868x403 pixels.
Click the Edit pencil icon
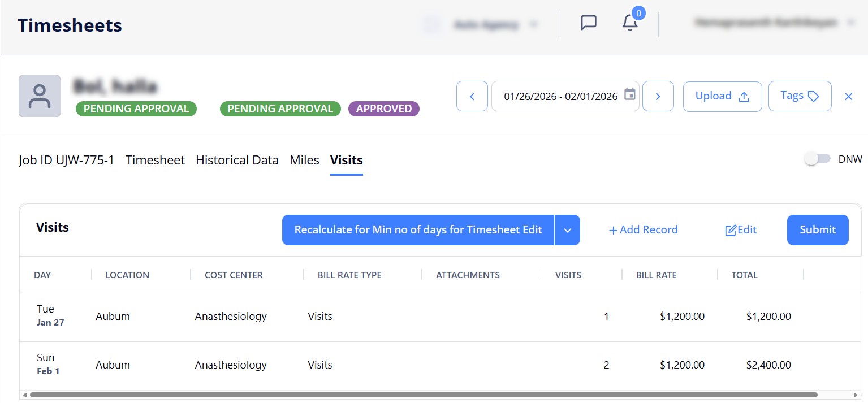tap(731, 230)
